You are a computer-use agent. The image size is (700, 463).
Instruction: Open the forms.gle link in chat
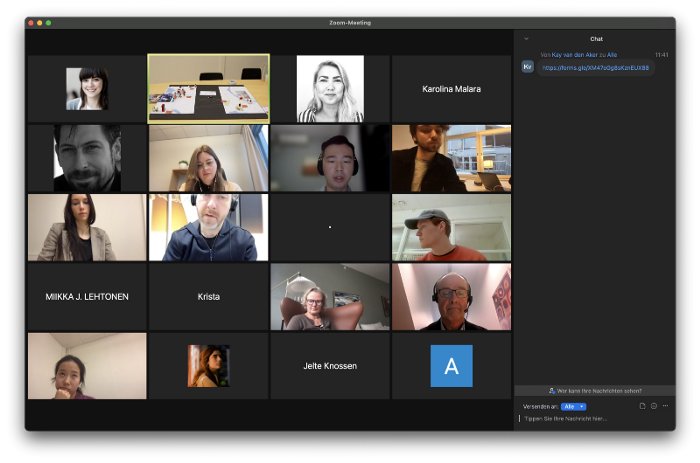point(595,68)
